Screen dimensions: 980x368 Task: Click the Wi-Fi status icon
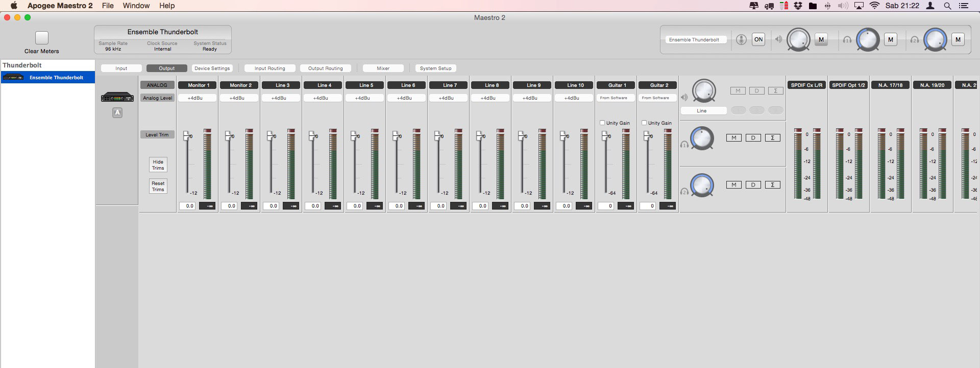(874, 6)
